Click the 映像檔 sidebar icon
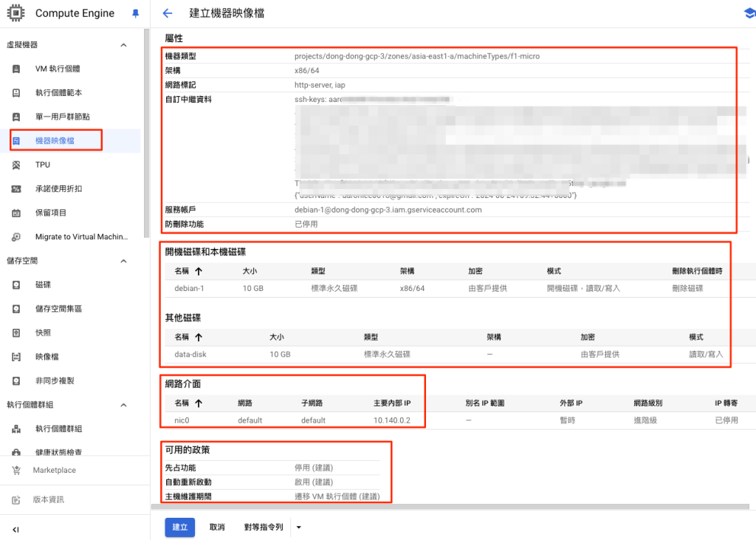 click(16, 357)
